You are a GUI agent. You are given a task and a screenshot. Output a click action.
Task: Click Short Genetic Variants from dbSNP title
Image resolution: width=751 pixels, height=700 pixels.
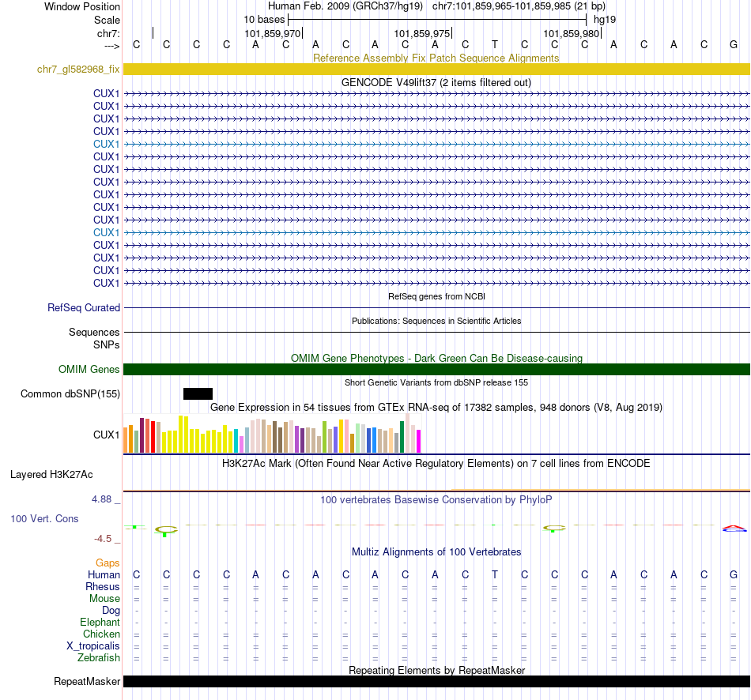coord(436,382)
